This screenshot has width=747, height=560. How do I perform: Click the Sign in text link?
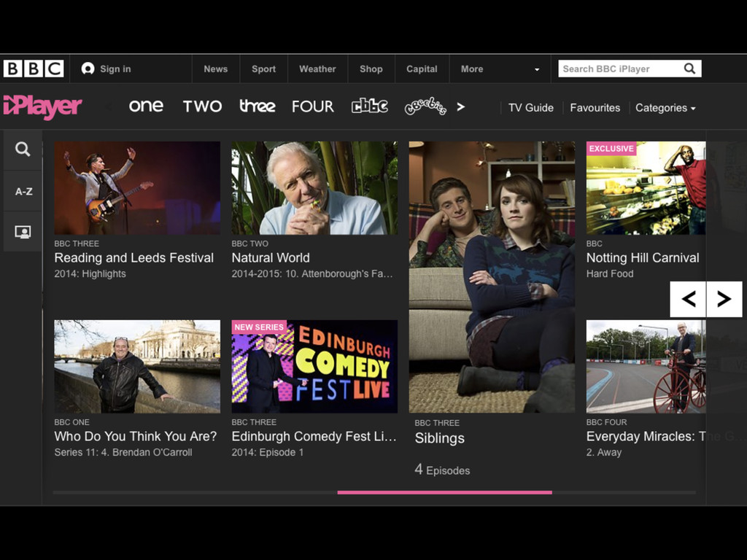[115, 69]
